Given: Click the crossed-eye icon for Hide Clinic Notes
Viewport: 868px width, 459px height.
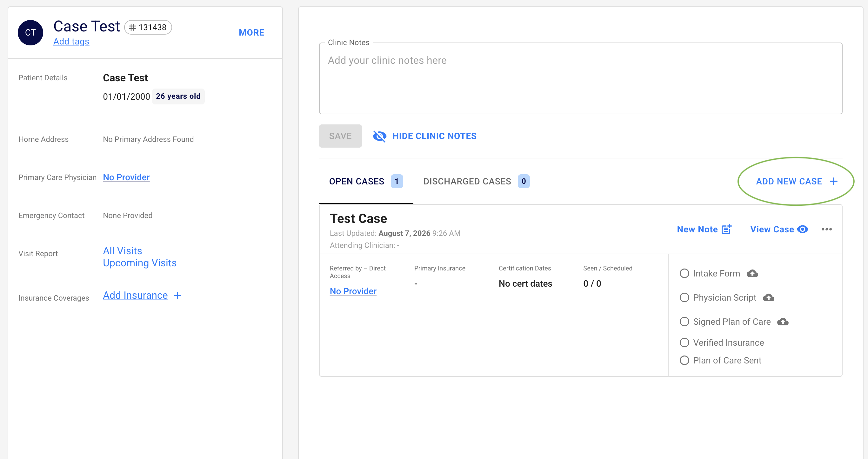Looking at the screenshot, I should point(379,136).
